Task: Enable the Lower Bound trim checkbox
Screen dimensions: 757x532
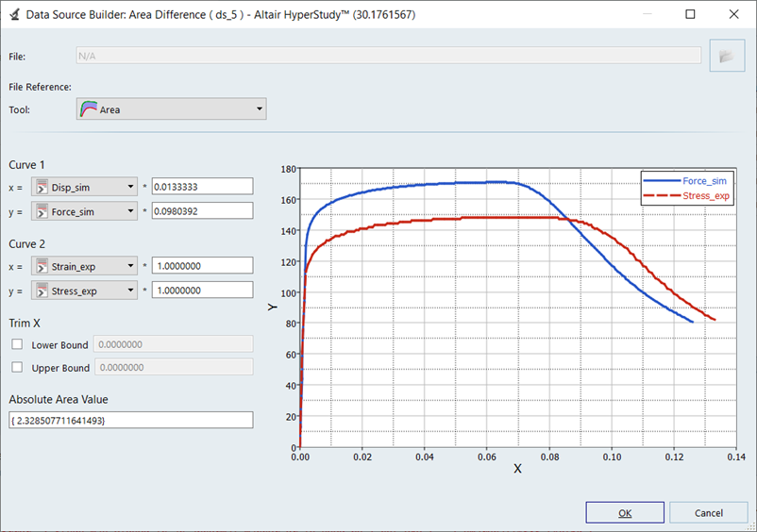Action: click(x=17, y=345)
